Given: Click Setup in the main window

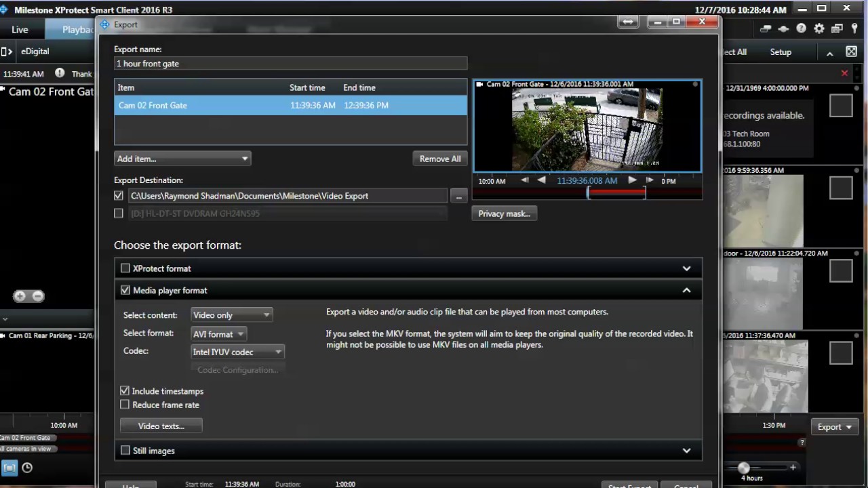Looking at the screenshot, I should [x=781, y=52].
